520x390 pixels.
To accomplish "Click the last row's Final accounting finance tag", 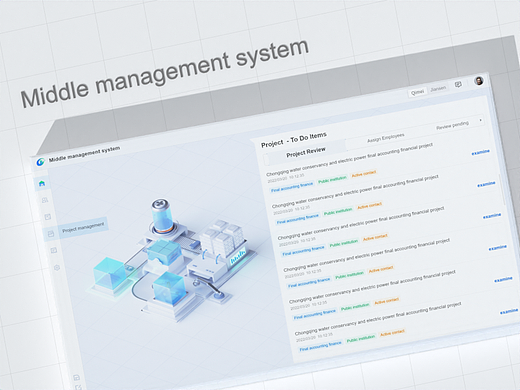I will [x=320, y=346].
